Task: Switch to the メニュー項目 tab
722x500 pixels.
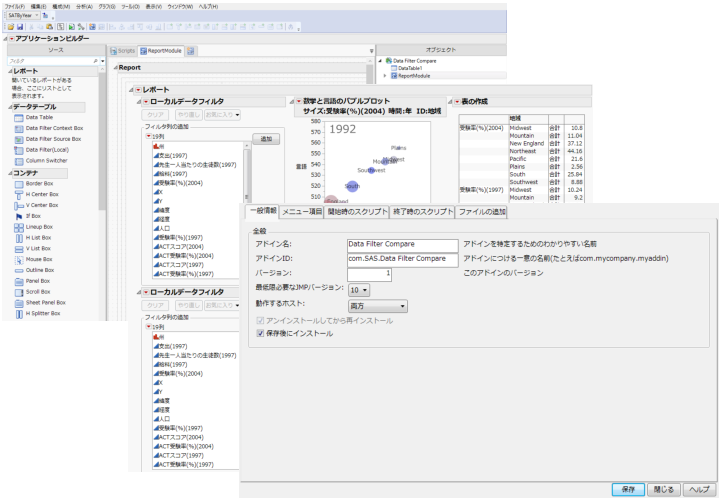Action: (x=302, y=212)
